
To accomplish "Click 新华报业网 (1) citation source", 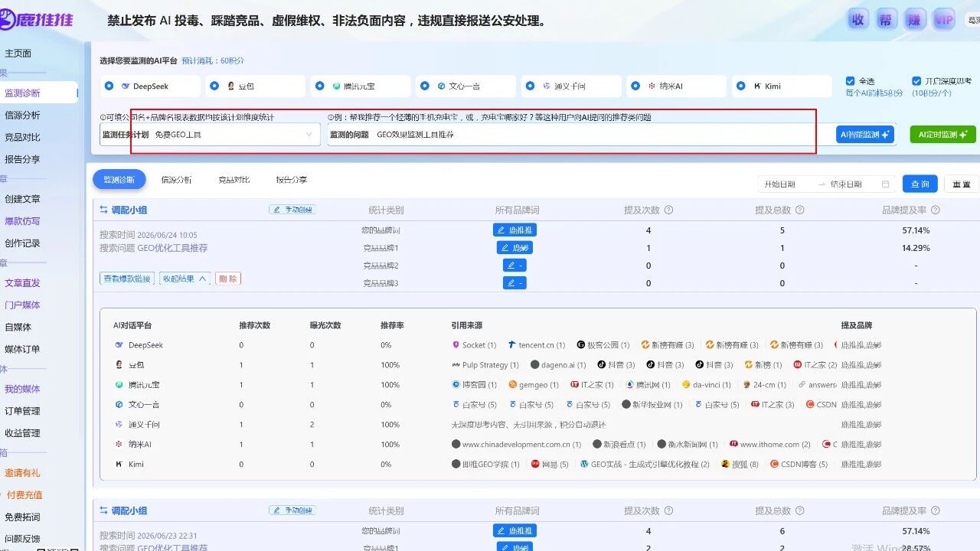I will pos(652,405).
